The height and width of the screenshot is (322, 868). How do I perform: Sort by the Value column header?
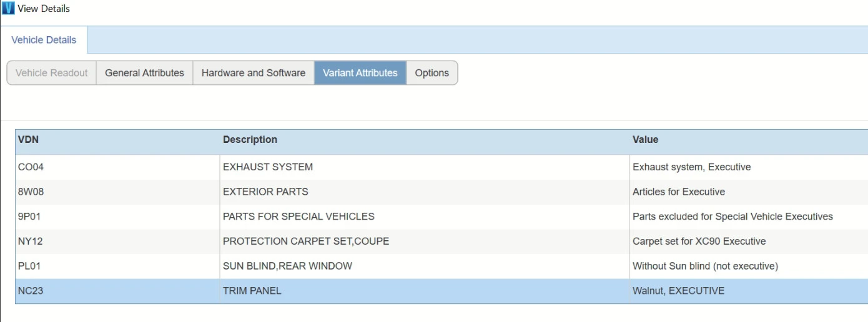pyautogui.click(x=645, y=140)
